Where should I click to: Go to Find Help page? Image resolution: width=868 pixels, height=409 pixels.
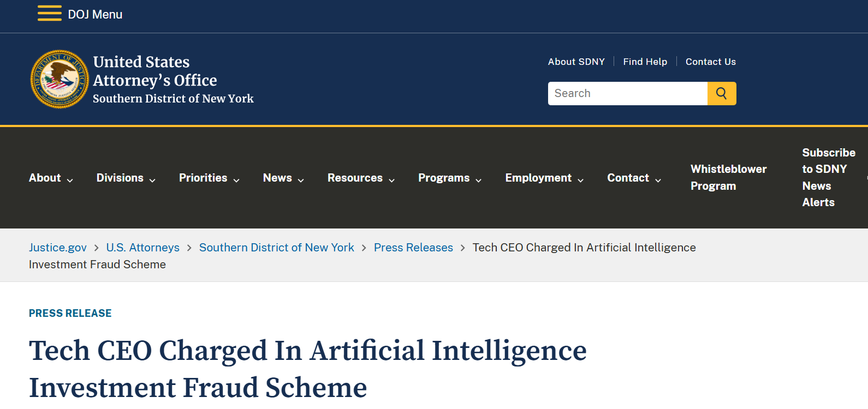(645, 62)
